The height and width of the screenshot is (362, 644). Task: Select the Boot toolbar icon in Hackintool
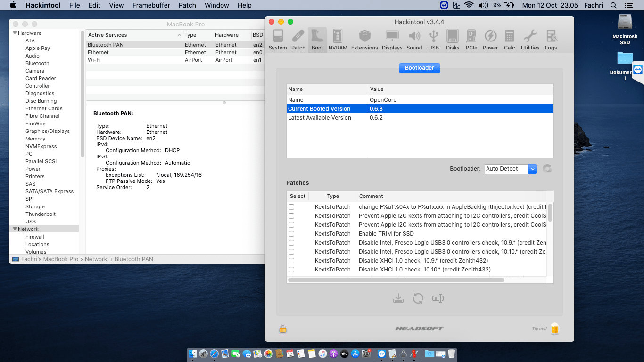(x=317, y=40)
